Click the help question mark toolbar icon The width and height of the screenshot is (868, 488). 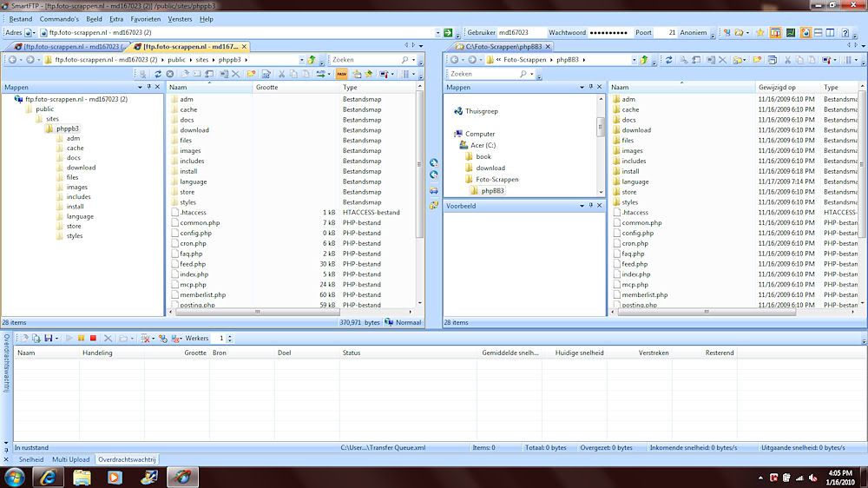pyautogui.click(x=845, y=33)
